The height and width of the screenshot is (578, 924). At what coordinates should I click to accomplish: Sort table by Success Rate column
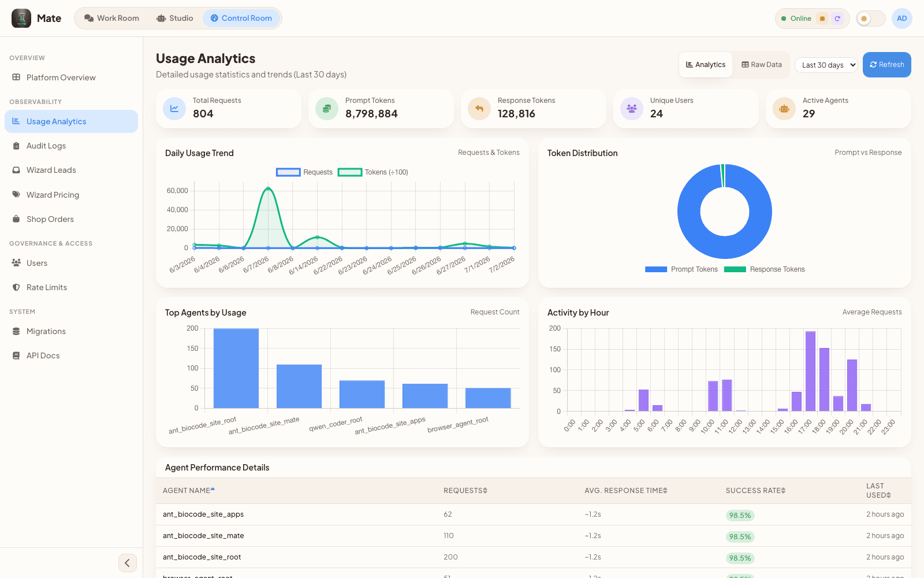755,491
